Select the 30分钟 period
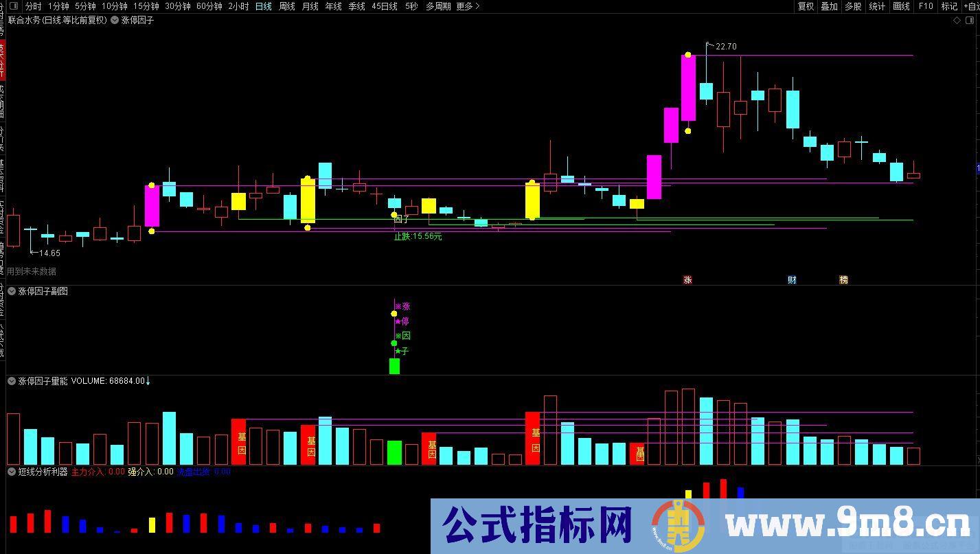The image size is (980, 554). pyautogui.click(x=177, y=6)
